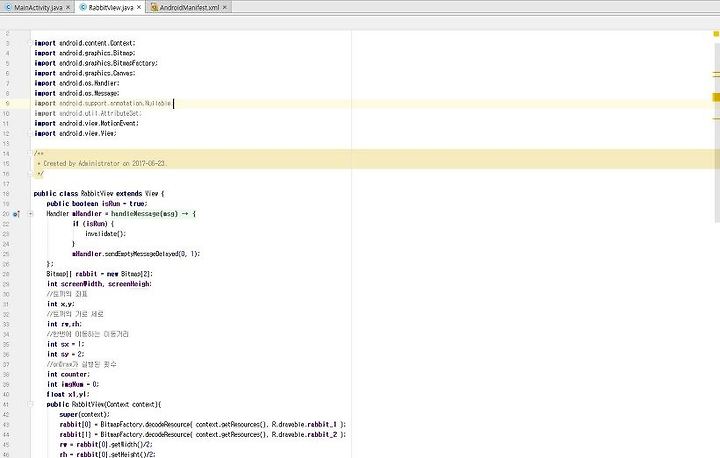Click the 'import android.os.Message;' line
Viewport: 720px width, 458px height.
point(77,93)
